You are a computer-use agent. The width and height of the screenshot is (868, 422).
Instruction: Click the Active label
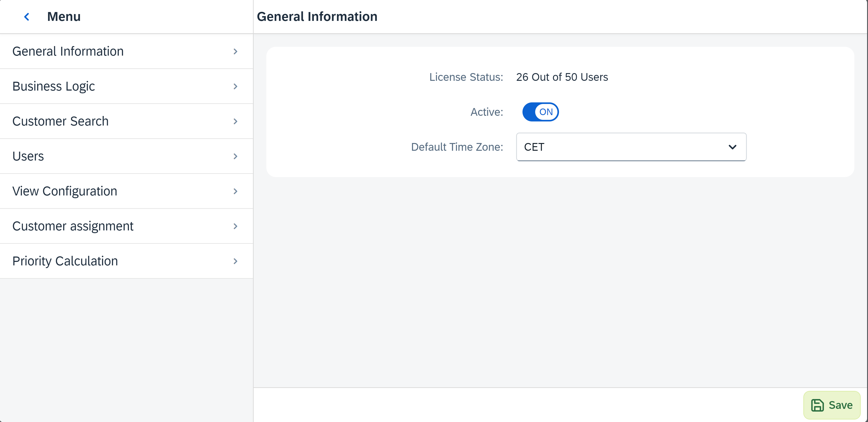click(x=487, y=112)
